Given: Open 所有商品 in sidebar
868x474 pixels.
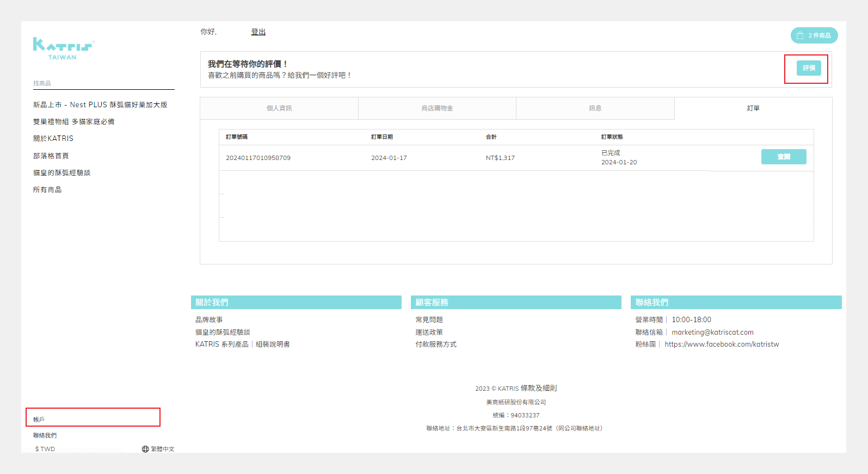Looking at the screenshot, I should tap(47, 189).
